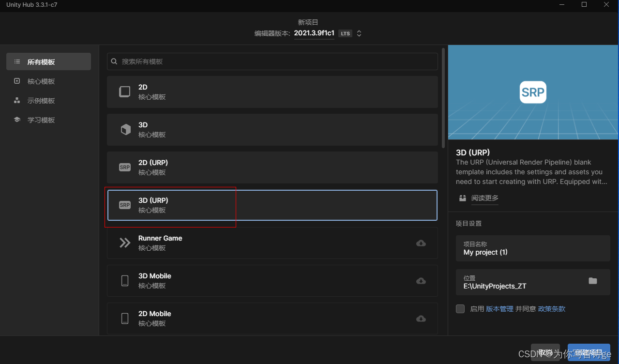Click the template list scrollbar
The height and width of the screenshot is (364, 619).
click(x=444, y=97)
